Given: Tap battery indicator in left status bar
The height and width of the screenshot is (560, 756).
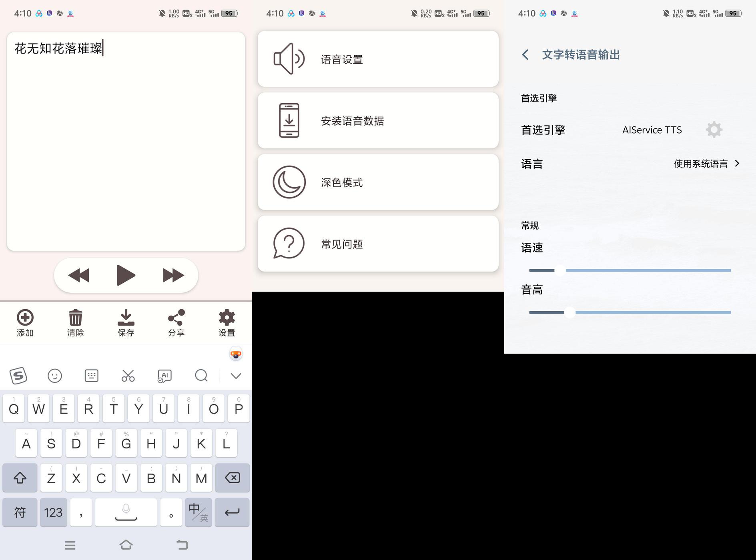Looking at the screenshot, I should tap(230, 13).
